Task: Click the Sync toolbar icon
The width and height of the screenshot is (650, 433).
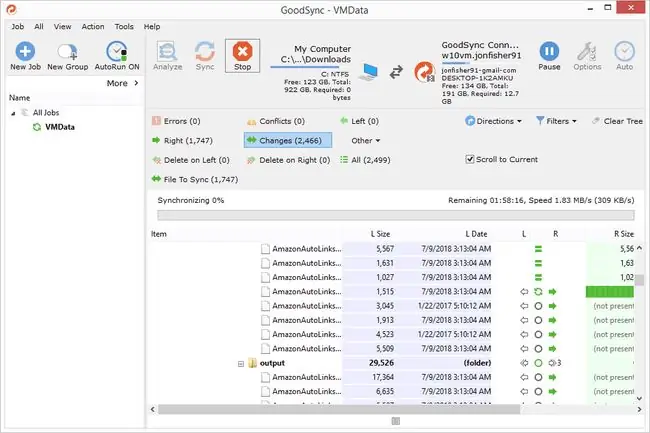Action: [205, 51]
